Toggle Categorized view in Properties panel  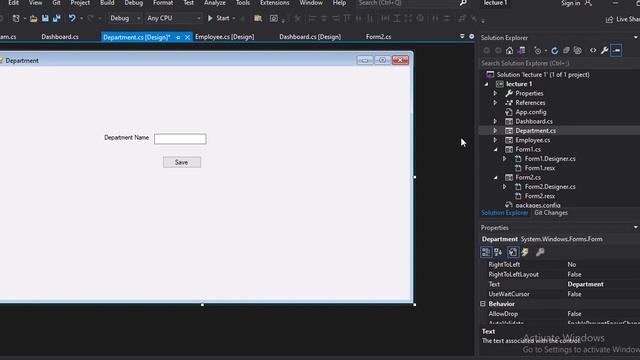(x=486, y=252)
